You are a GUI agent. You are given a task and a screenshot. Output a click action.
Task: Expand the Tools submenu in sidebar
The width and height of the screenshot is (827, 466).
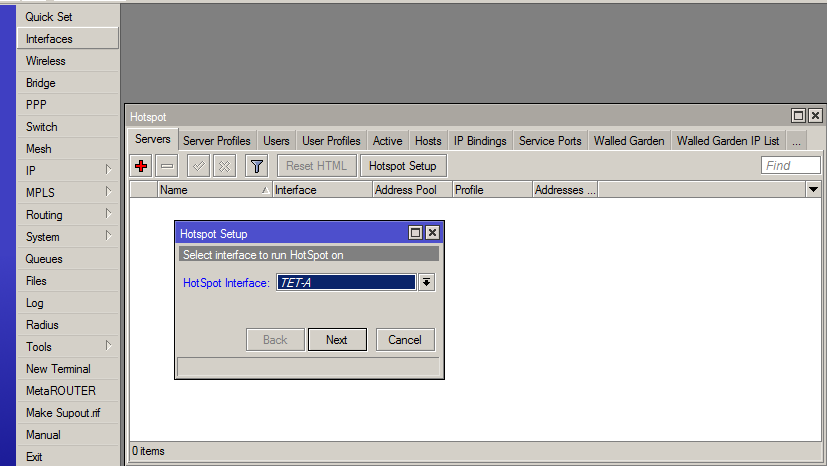tap(108, 346)
